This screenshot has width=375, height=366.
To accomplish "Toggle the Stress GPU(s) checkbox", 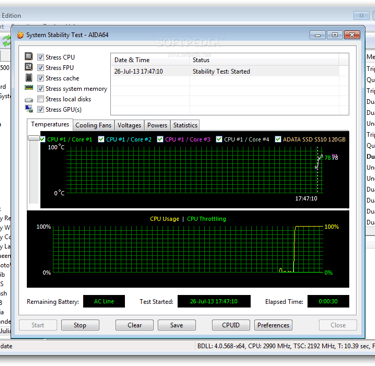I will pos(41,109).
